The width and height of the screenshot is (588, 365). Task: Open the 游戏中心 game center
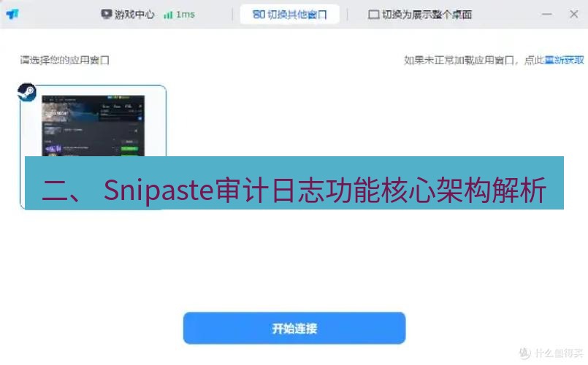coord(128,15)
